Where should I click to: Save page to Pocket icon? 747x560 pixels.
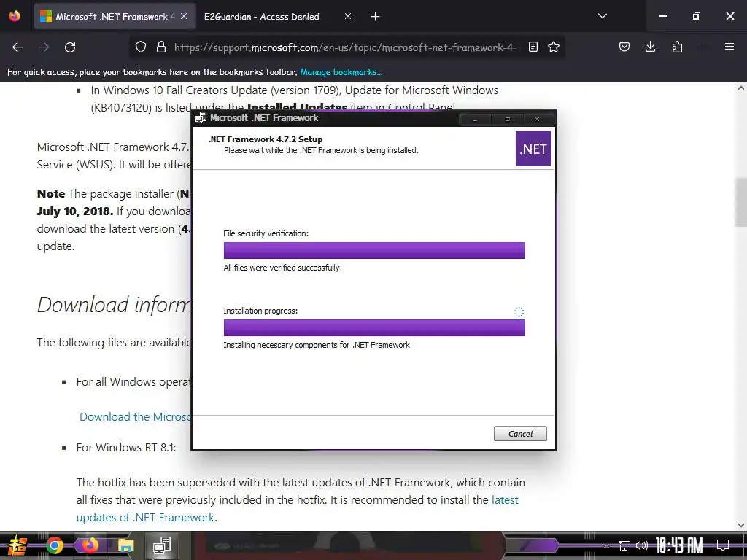tap(624, 47)
